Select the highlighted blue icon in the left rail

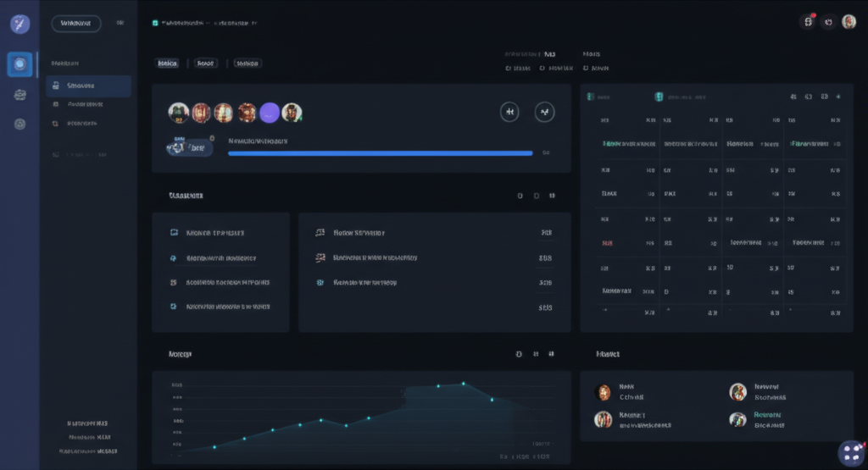(x=19, y=64)
